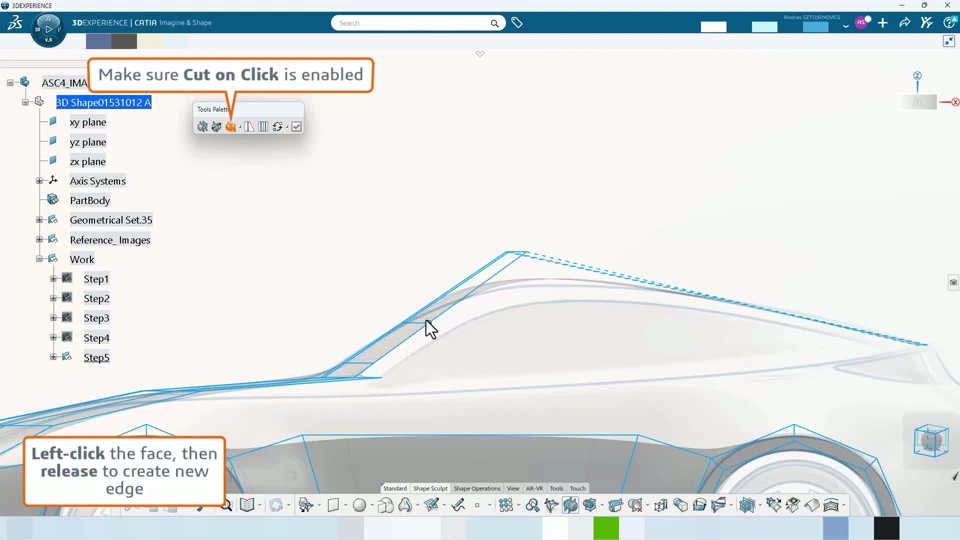960x540 pixels.
Task: Open the tag explorer icon beside search
Action: (x=517, y=23)
